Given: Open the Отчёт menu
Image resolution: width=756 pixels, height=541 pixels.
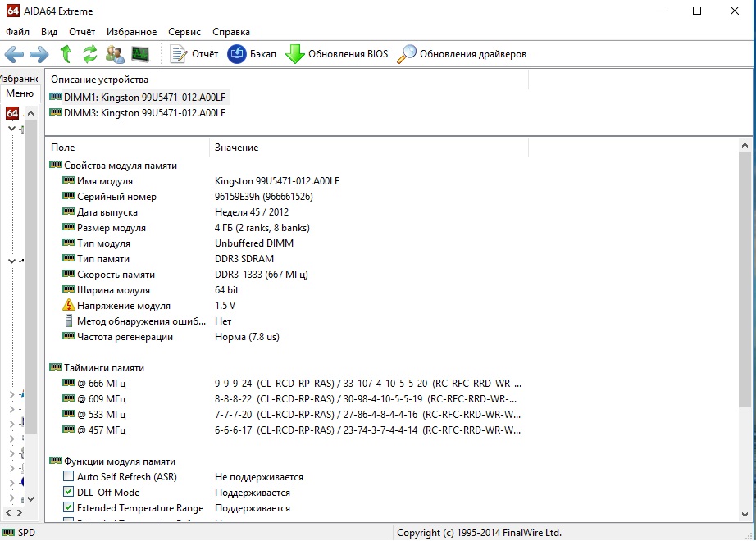Looking at the screenshot, I should pyautogui.click(x=82, y=32).
